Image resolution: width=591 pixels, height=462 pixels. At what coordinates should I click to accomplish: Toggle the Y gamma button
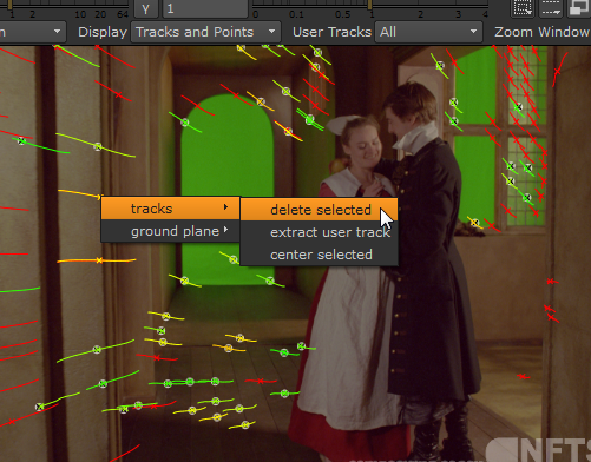pos(145,9)
